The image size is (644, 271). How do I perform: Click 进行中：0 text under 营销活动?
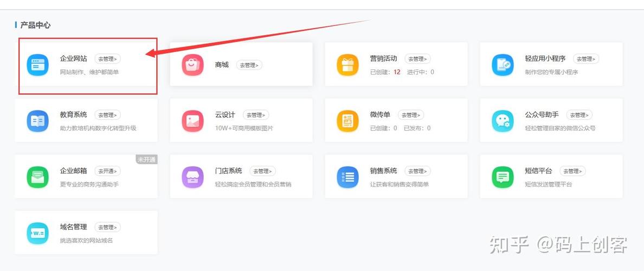tap(421, 72)
